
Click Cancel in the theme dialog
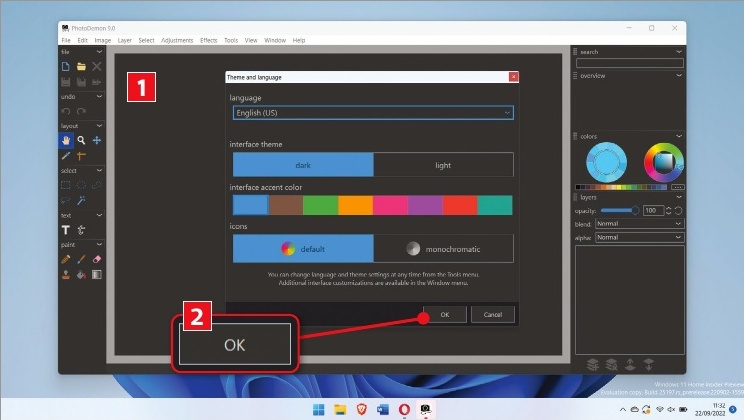pos(492,314)
